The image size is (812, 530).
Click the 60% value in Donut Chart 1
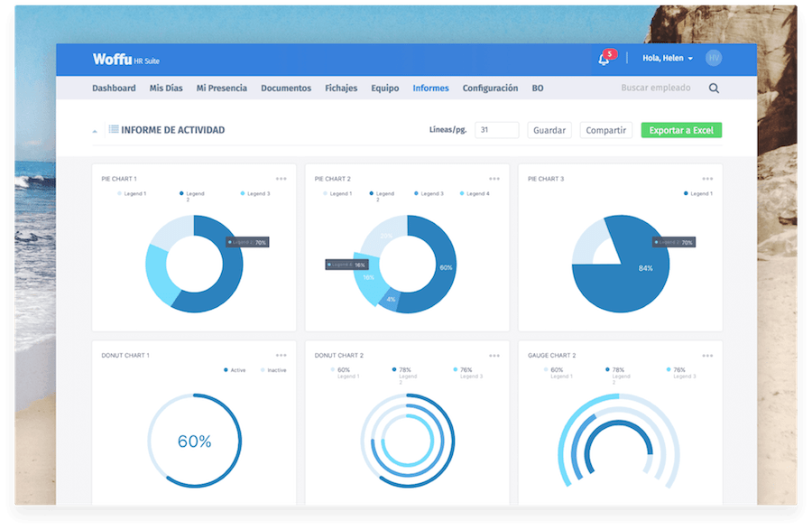(x=194, y=442)
